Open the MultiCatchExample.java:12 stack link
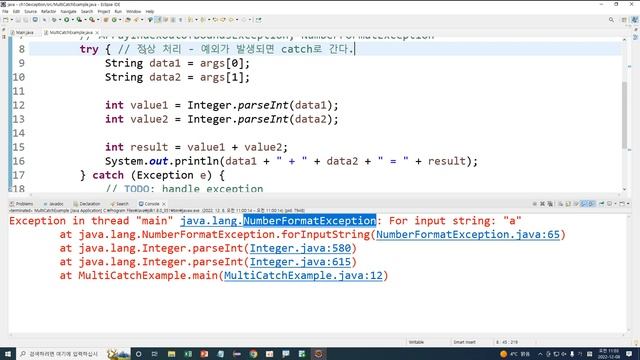Viewport: 640px width, 360px height. (x=303, y=276)
